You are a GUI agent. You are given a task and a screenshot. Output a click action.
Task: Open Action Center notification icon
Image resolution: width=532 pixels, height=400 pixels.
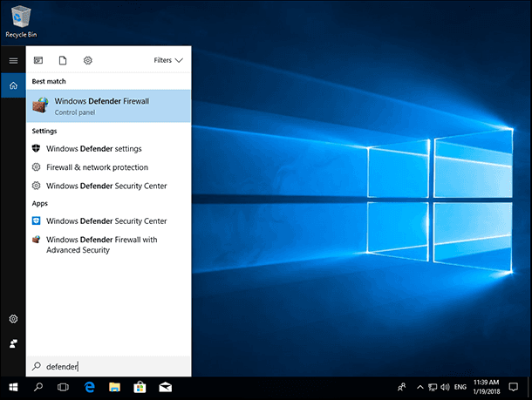(514, 387)
